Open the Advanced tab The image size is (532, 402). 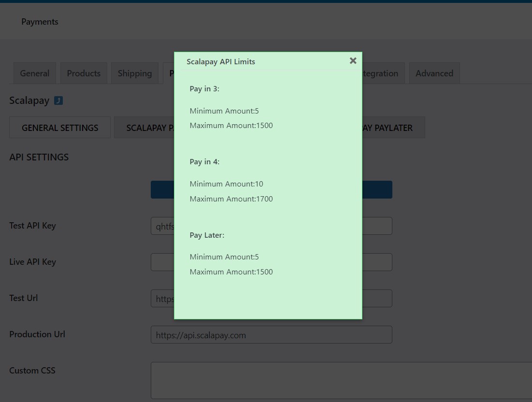point(434,73)
